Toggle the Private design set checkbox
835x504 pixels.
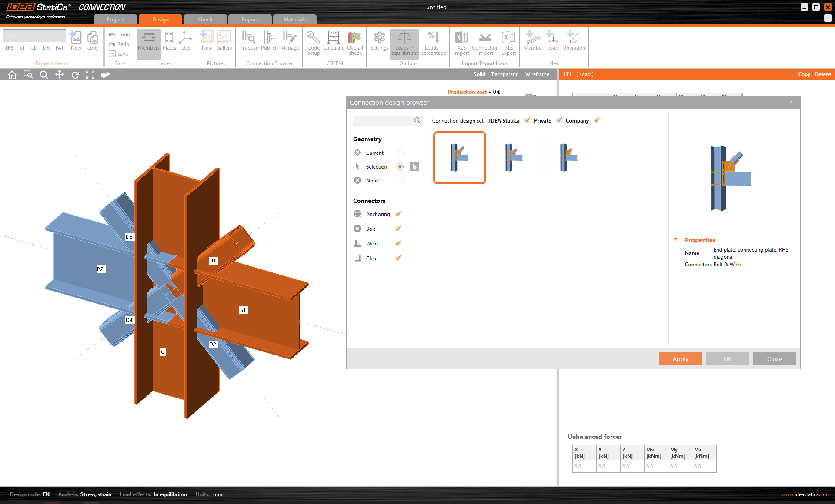pos(559,120)
